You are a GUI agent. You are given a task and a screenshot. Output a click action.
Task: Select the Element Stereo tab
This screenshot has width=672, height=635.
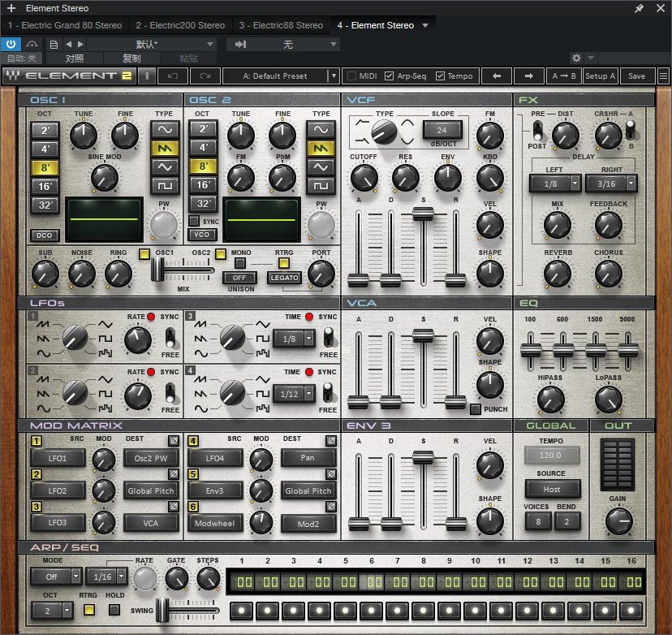coord(376,25)
